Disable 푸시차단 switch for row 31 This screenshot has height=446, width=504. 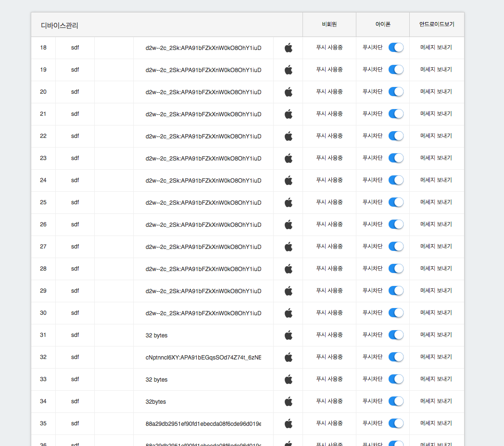396,335
